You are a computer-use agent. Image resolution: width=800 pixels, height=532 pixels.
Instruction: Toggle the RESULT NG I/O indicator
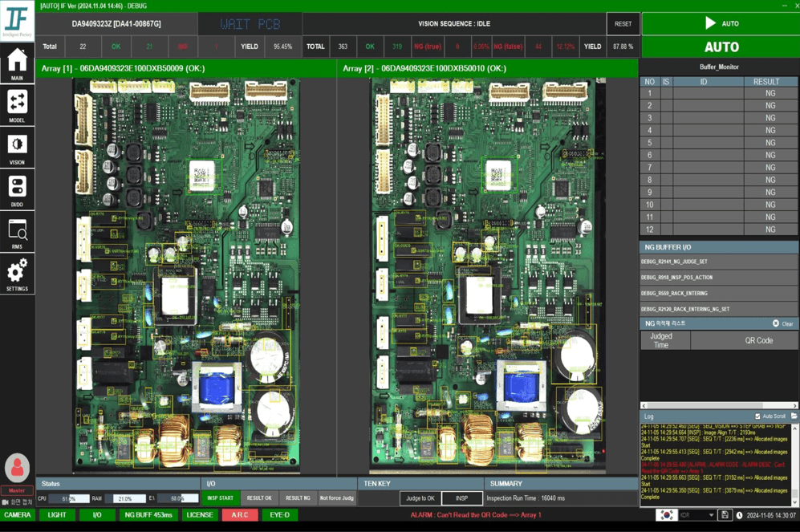298,497
